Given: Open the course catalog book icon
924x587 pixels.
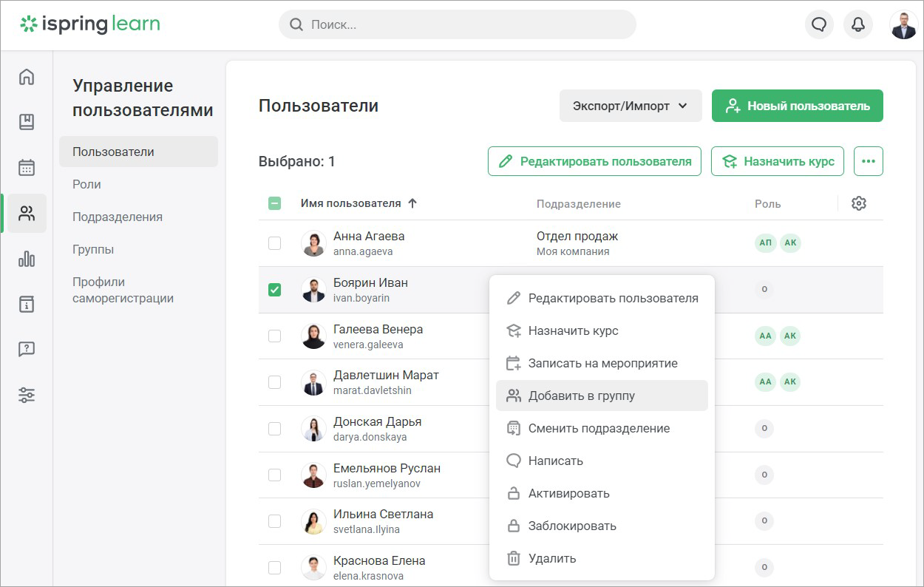Looking at the screenshot, I should click(27, 122).
